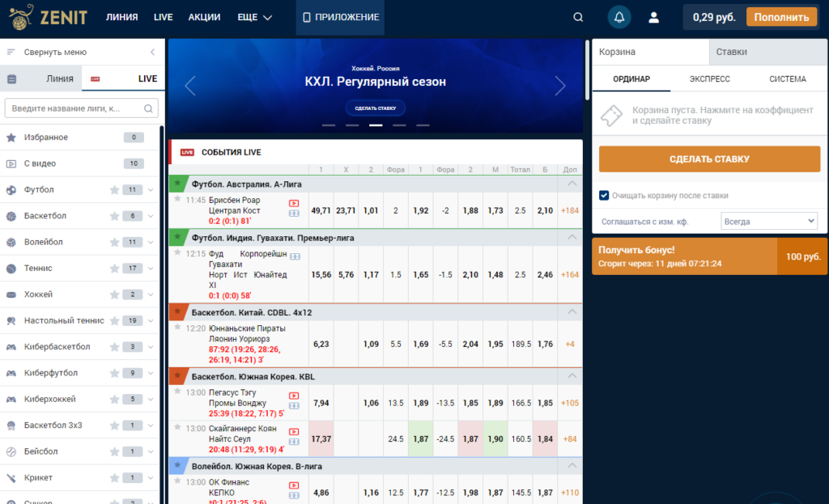
Task: Collapse Австралия А-Лига section
Action: 572,184
